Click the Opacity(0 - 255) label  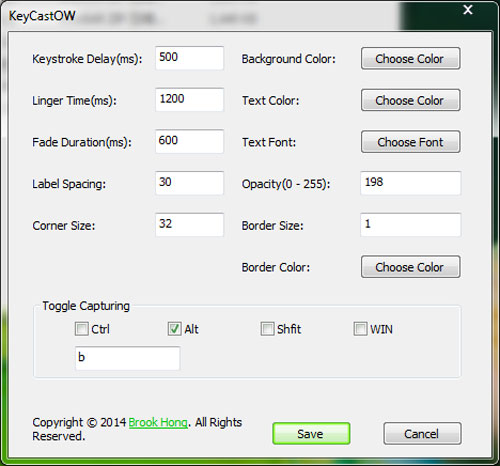click(x=286, y=184)
